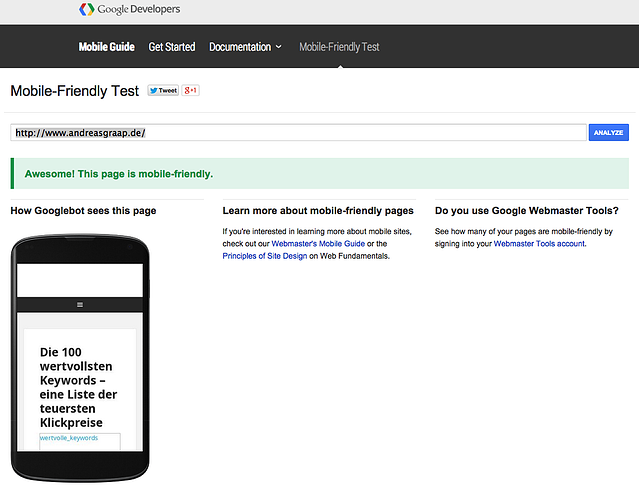Open the Mobile Guide menu item

pyautogui.click(x=106, y=47)
